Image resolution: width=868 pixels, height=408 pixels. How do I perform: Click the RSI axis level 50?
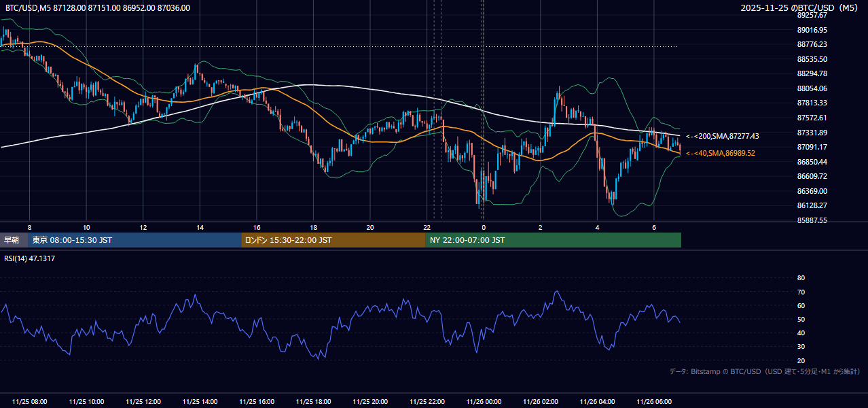801,319
